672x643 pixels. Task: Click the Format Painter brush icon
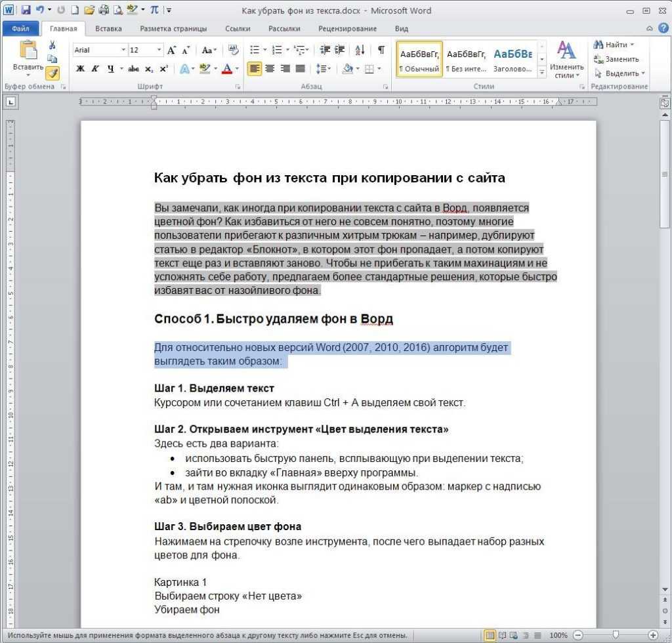52,73
